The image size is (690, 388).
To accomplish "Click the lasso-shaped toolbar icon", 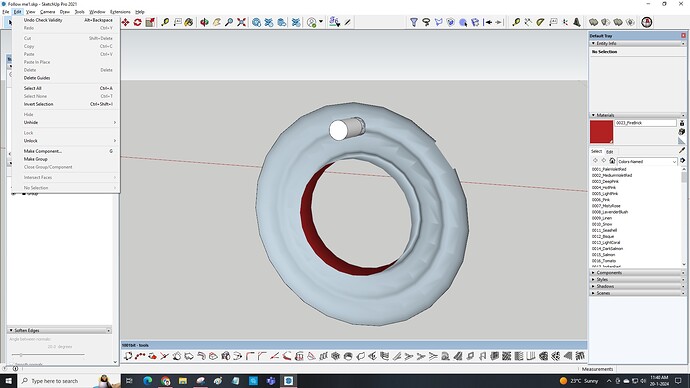I will point(426,22).
